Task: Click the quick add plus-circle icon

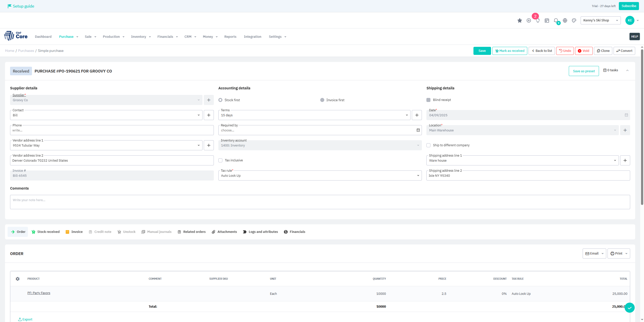Action: coord(529,20)
